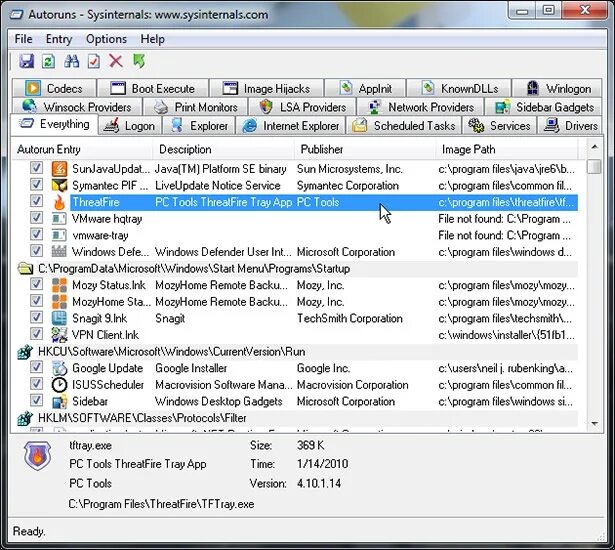
Task: Open the Image Hijacks tab
Action: [267, 89]
